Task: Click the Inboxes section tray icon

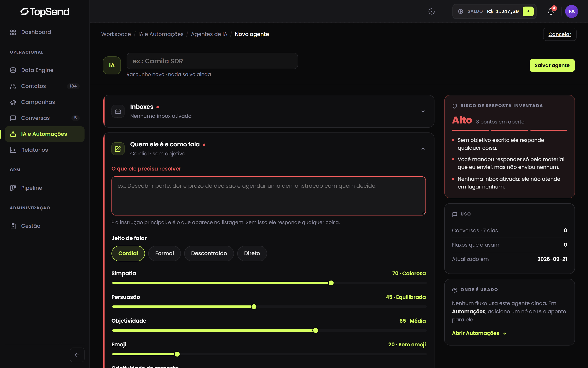Action: [x=118, y=111]
